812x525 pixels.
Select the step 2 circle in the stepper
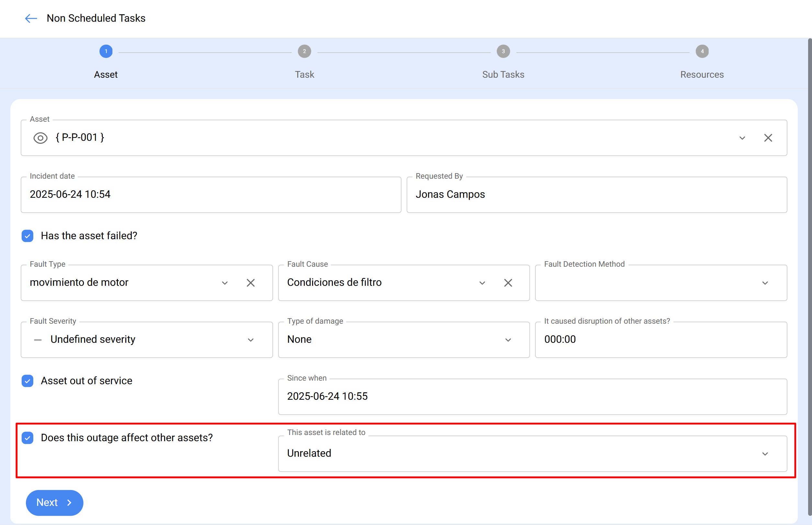[x=304, y=51]
